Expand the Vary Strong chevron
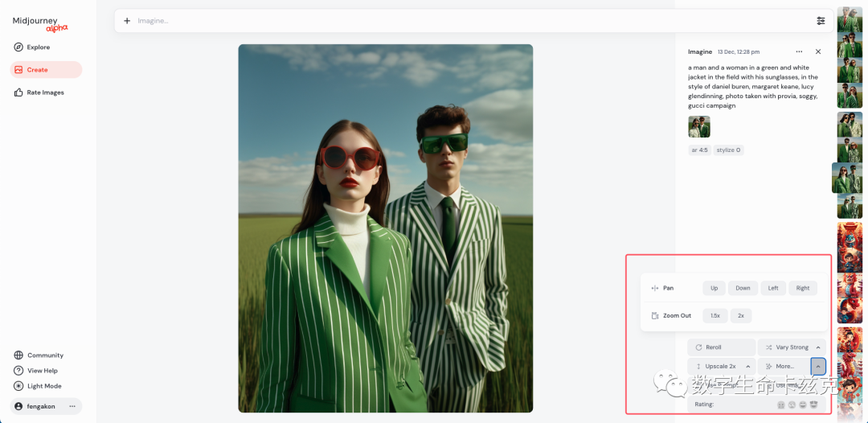This screenshot has height=423, width=868. [x=818, y=347]
